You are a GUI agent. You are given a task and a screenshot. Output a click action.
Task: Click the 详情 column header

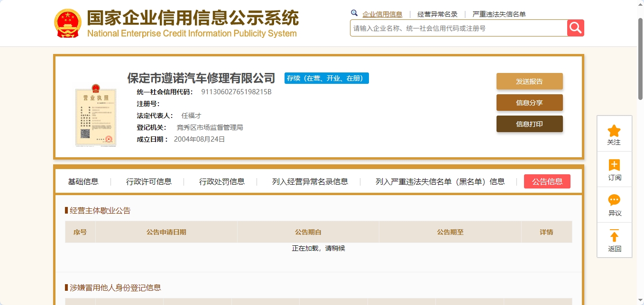click(x=546, y=232)
